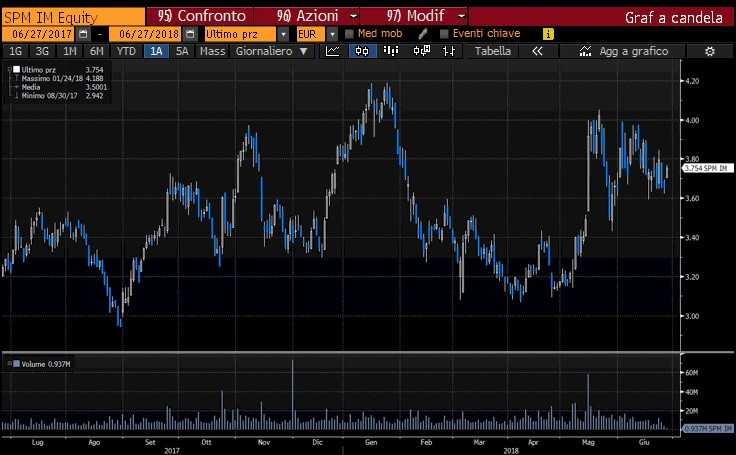Image resolution: width=736 pixels, height=455 pixels.
Task: Click the pencil annotation tool
Action: coord(423,34)
